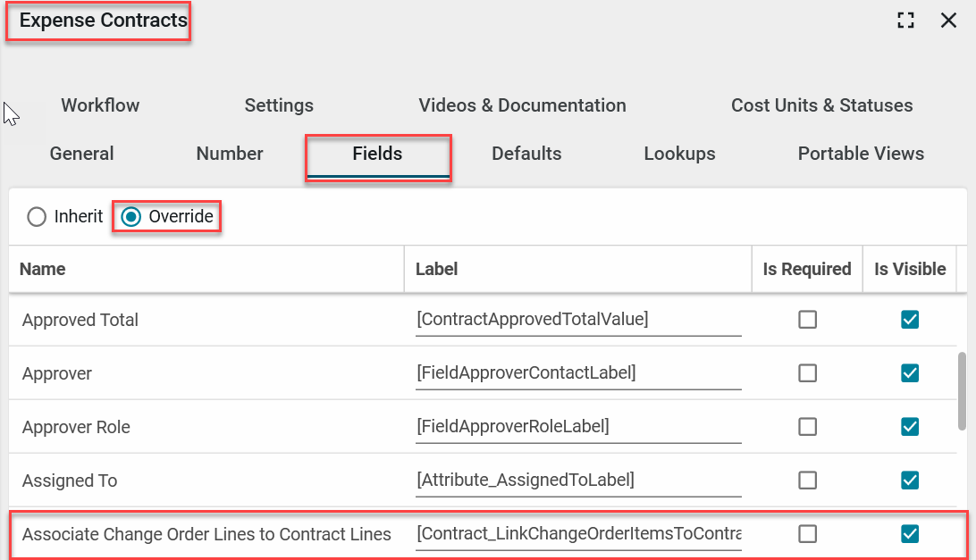976x560 pixels.
Task: Open Videos & Documentation tab
Action: (522, 105)
